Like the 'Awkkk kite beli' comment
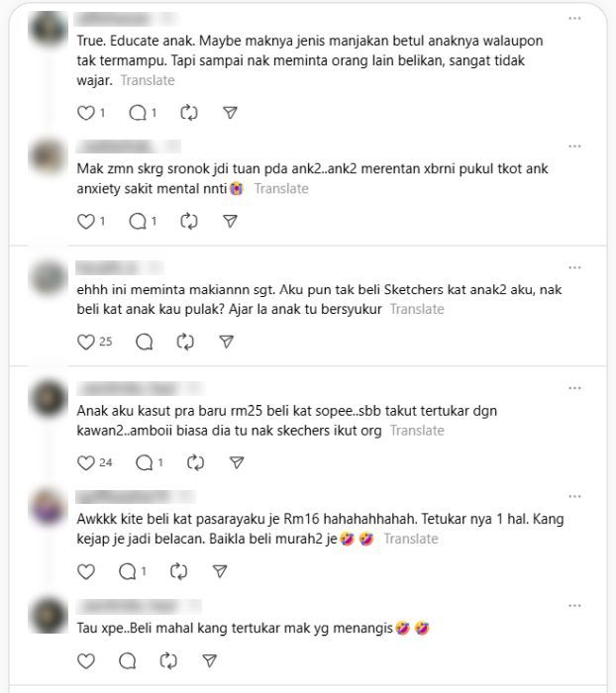616x693 pixels. click(86, 571)
